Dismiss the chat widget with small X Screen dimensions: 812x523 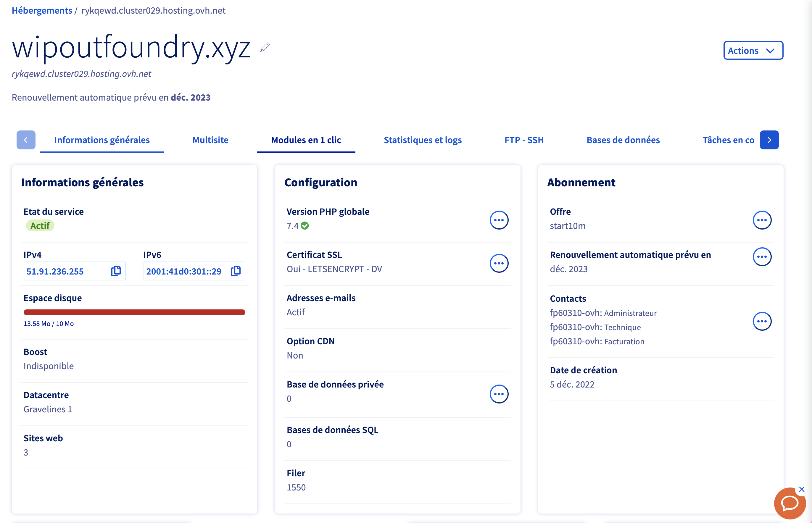tap(802, 489)
